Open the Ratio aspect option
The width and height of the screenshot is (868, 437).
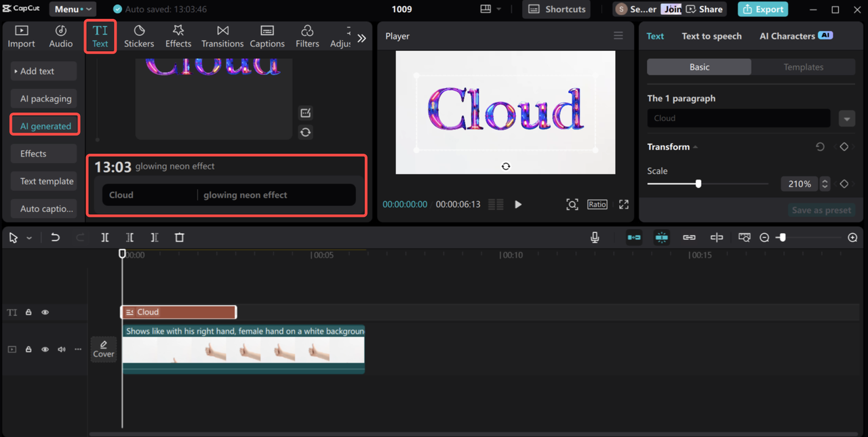coord(597,204)
